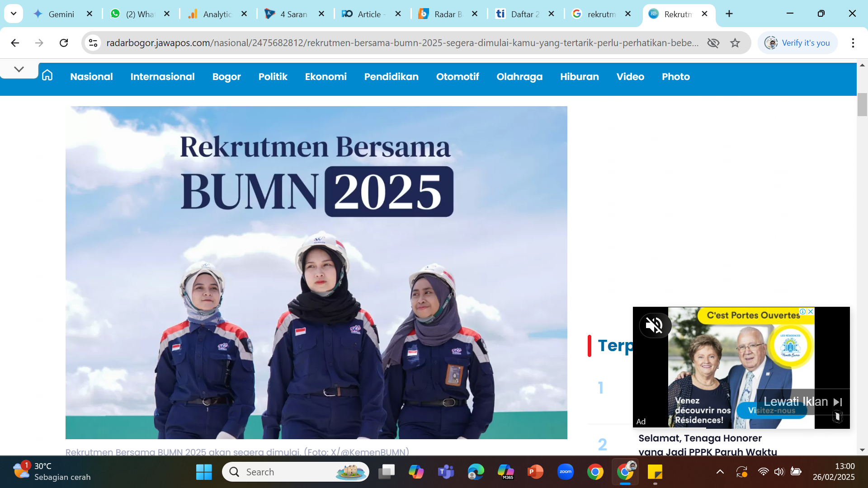
Task: Click Visitez-nous button in the ad
Action: click(772, 410)
